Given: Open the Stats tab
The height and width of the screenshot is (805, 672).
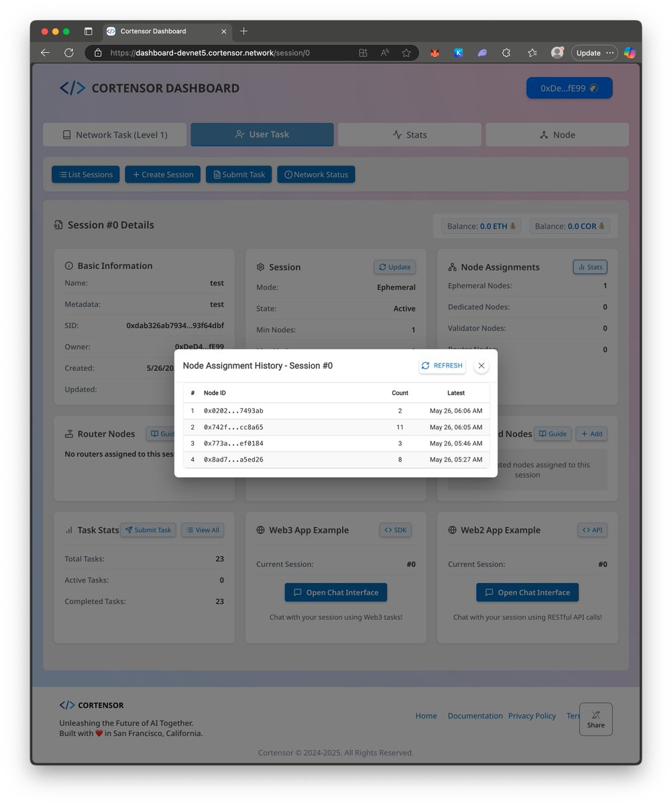Looking at the screenshot, I should click(410, 134).
